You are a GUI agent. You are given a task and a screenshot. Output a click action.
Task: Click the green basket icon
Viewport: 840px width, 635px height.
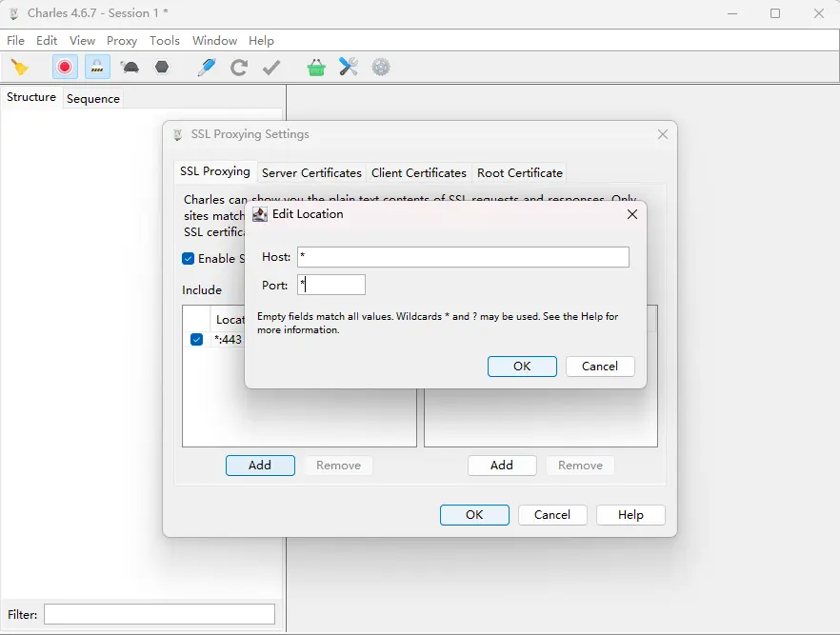pyautogui.click(x=316, y=68)
